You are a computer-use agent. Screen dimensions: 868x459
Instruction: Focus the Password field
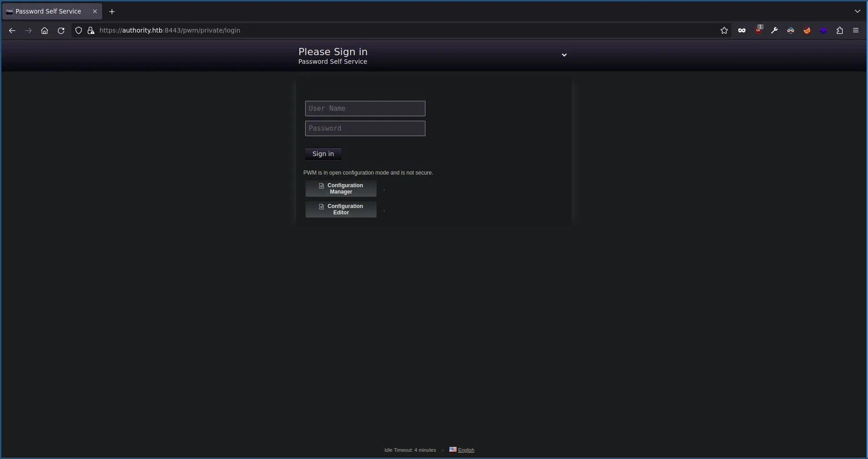(x=365, y=128)
